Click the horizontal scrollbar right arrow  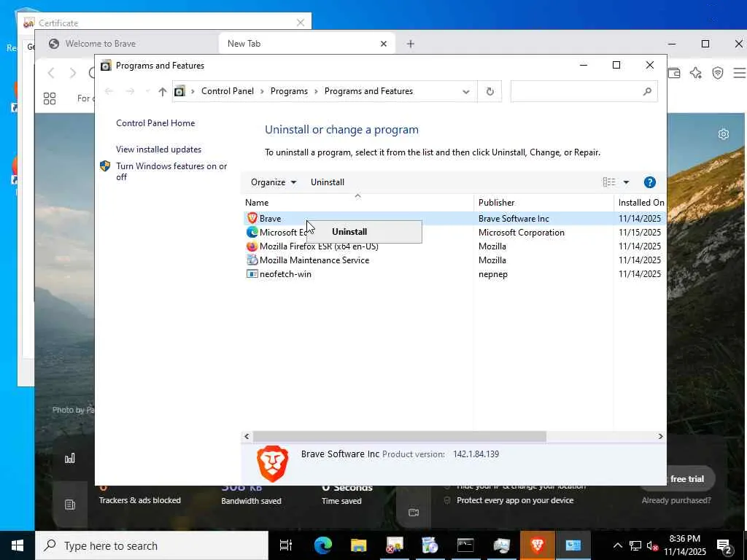[x=660, y=436]
